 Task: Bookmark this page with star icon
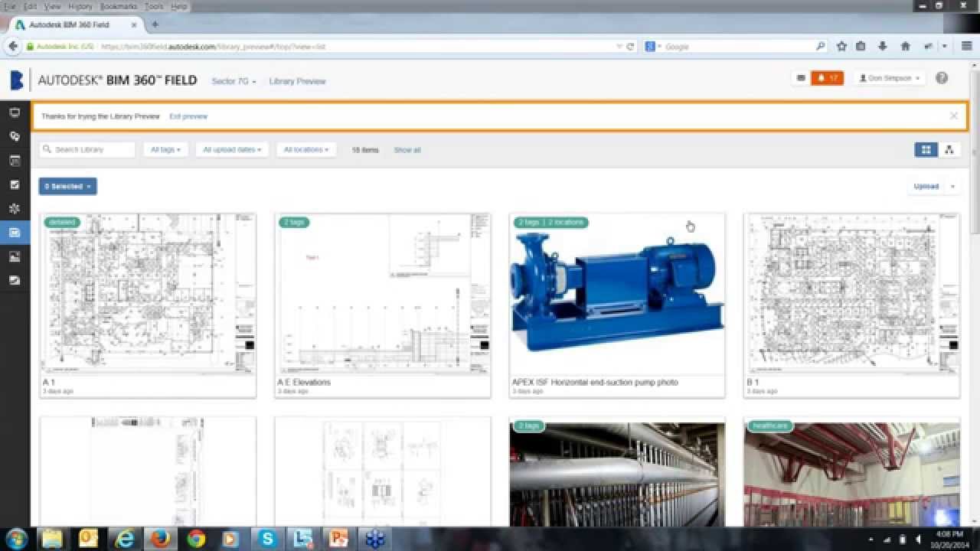(x=841, y=46)
